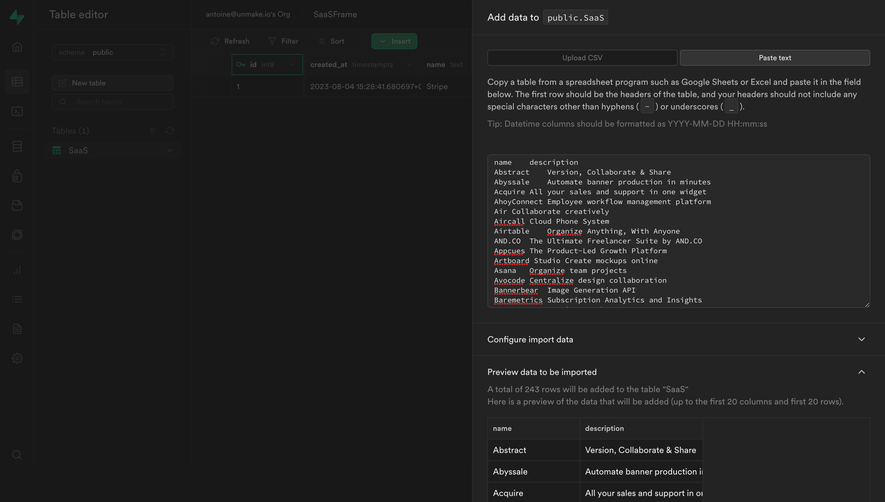
Task: Toggle checkbox for the Stripe row
Action: pyautogui.click(x=201, y=86)
